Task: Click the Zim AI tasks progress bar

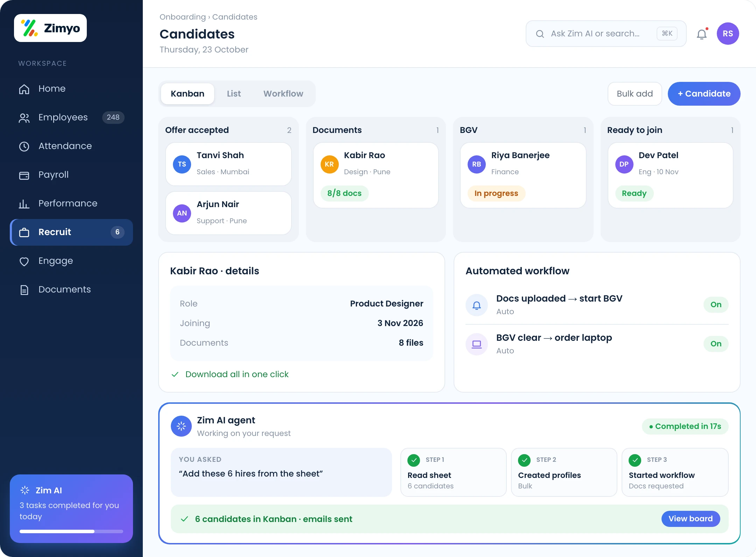Action: point(71,531)
